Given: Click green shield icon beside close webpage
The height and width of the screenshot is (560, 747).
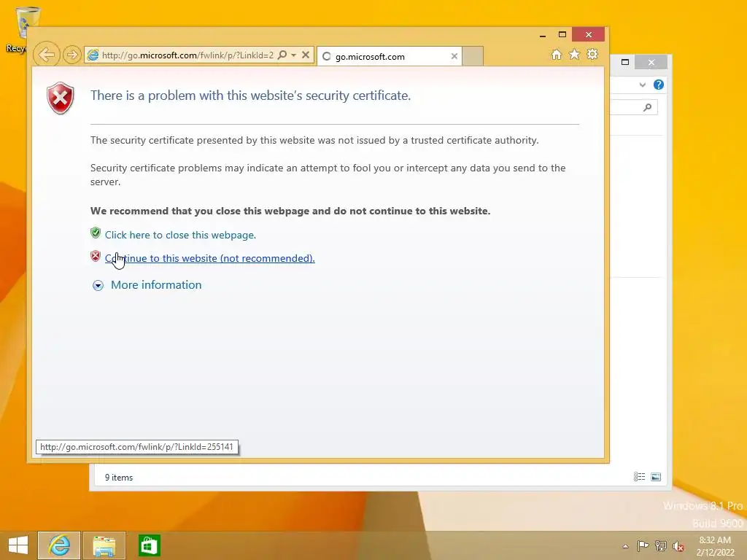Looking at the screenshot, I should click(x=96, y=233).
